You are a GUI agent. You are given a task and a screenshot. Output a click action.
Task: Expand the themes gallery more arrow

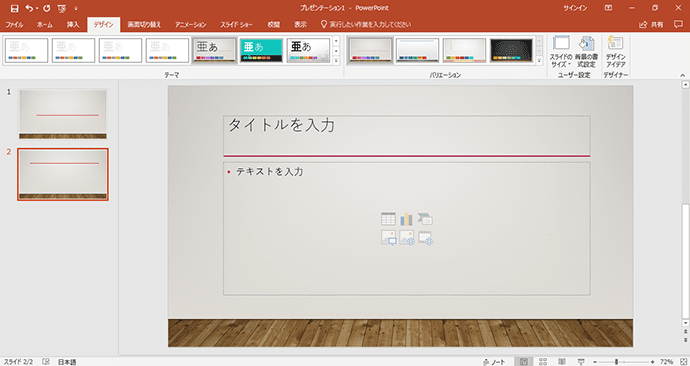click(336, 61)
